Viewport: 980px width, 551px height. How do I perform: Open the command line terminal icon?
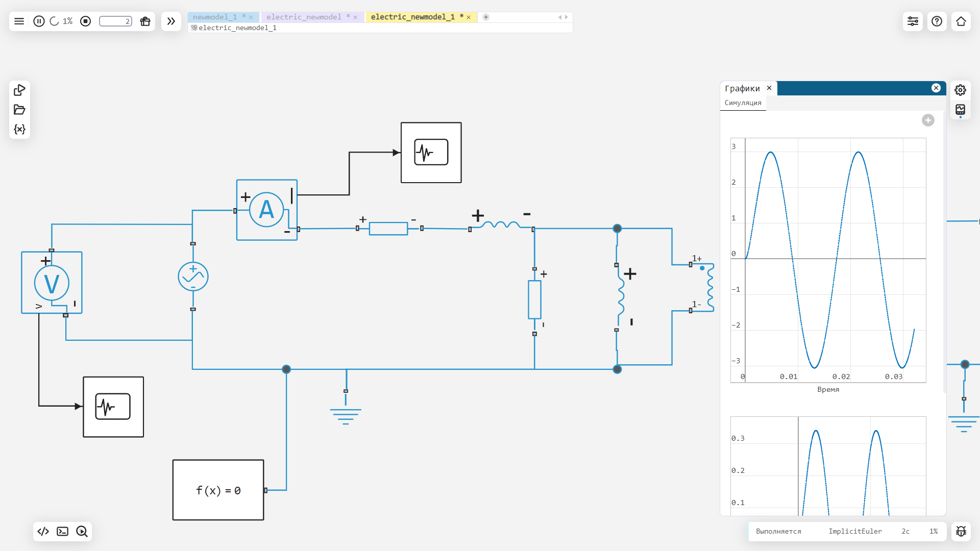coord(62,531)
